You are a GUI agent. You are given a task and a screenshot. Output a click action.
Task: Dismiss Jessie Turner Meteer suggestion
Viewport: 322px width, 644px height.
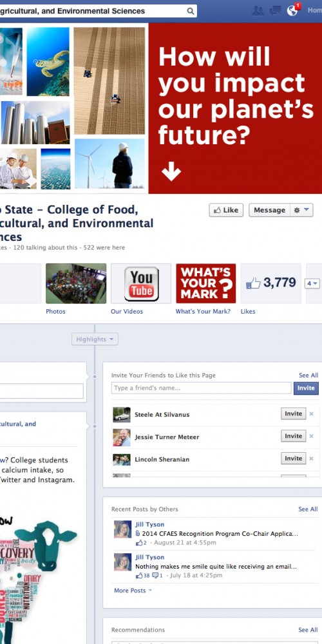(311, 436)
